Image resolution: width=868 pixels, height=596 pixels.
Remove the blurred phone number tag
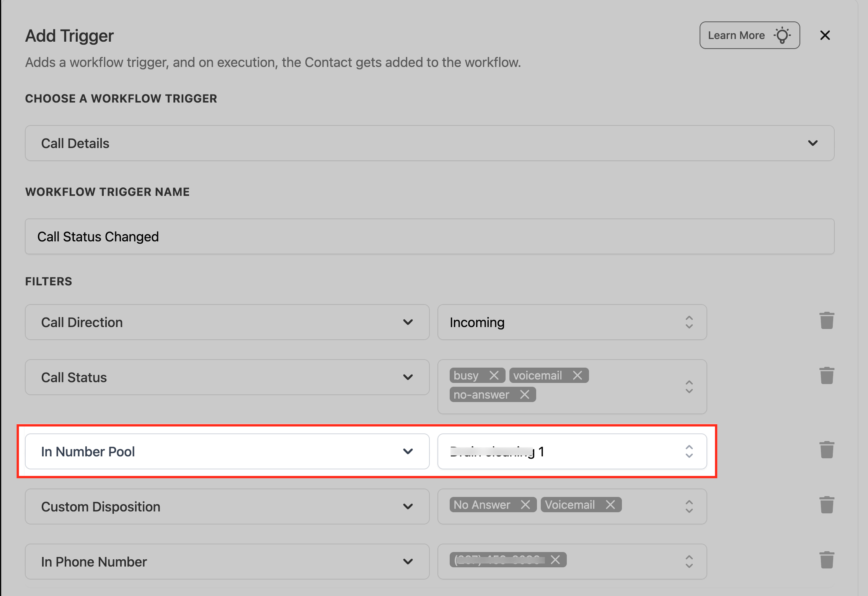[555, 560]
